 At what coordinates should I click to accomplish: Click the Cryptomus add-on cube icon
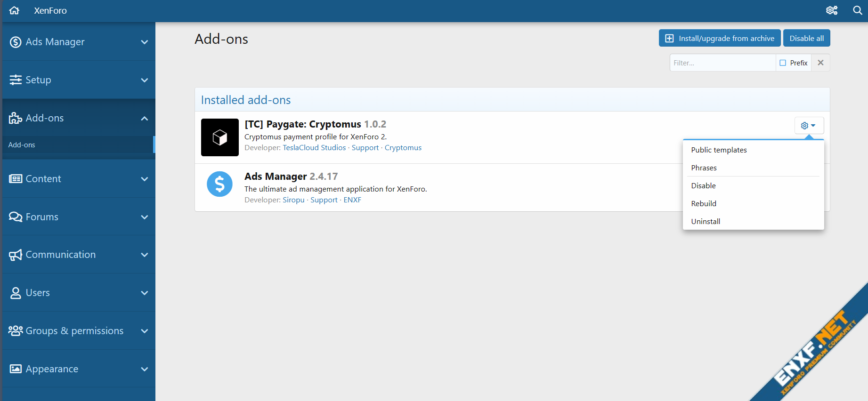click(x=219, y=137)
